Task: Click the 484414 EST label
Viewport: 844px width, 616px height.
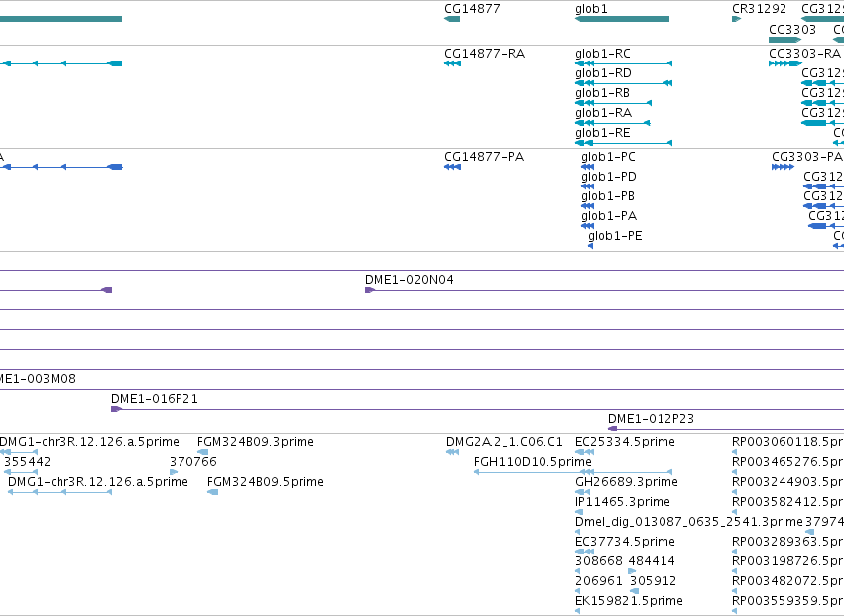Action: click(652, 561)
